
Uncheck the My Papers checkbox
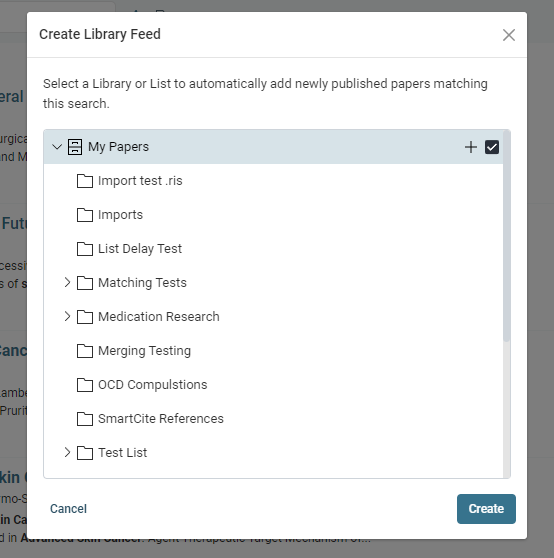(x=492, y=147)
